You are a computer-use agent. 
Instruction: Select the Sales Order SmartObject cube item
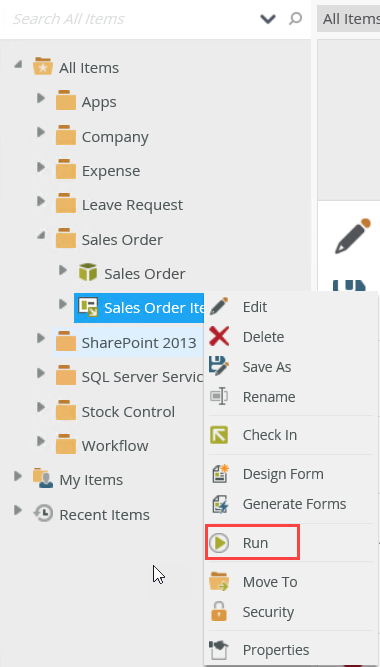[132, 274]
